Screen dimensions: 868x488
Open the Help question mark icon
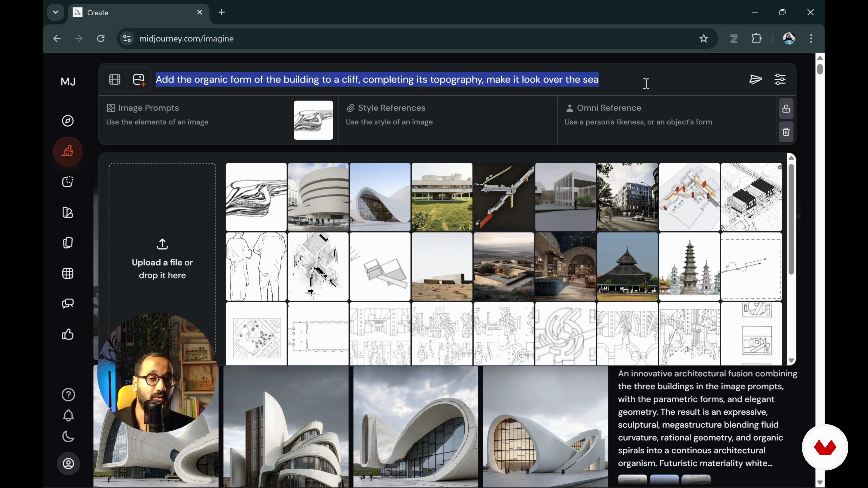click(68, 395)
